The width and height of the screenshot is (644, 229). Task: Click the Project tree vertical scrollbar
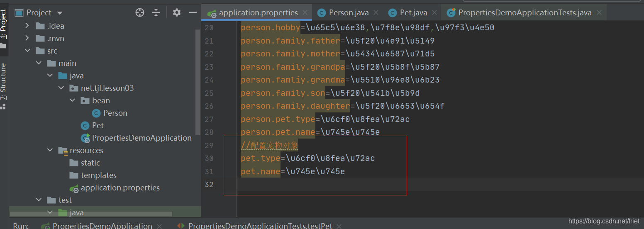point(198,81)
